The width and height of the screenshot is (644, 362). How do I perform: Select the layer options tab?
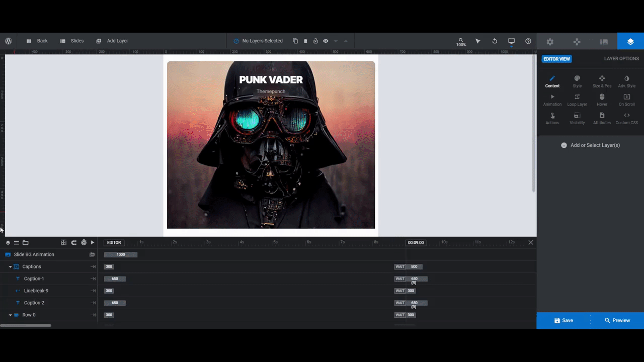[x=630, y=42]
